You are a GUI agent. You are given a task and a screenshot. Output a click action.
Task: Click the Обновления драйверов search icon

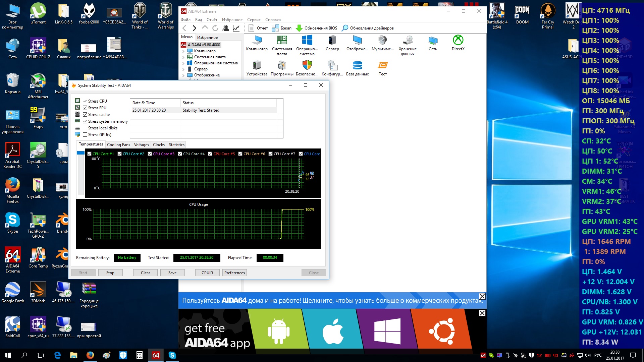[344, 28]
